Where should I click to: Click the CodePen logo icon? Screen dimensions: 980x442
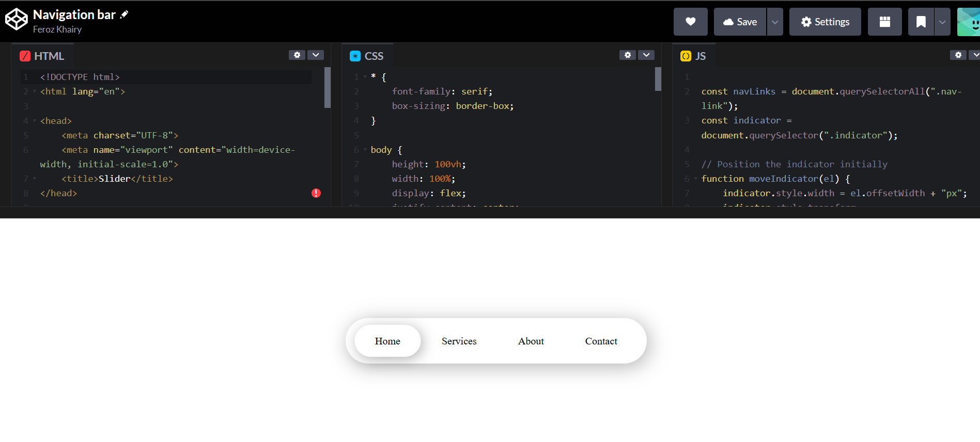(16, 20)
